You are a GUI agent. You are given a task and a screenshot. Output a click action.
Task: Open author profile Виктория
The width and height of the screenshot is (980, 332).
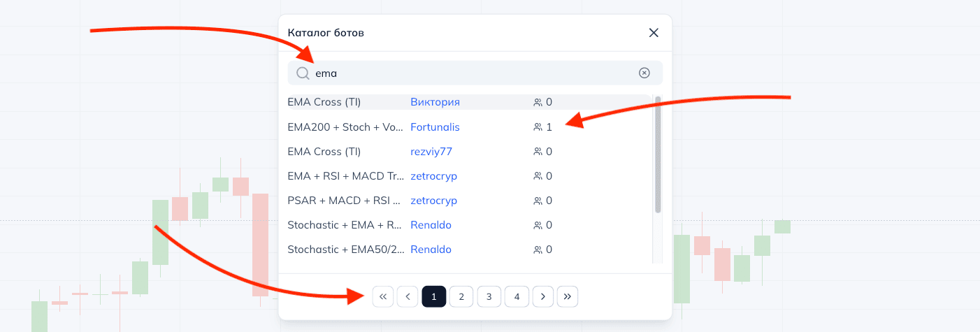tap(435, 102)
